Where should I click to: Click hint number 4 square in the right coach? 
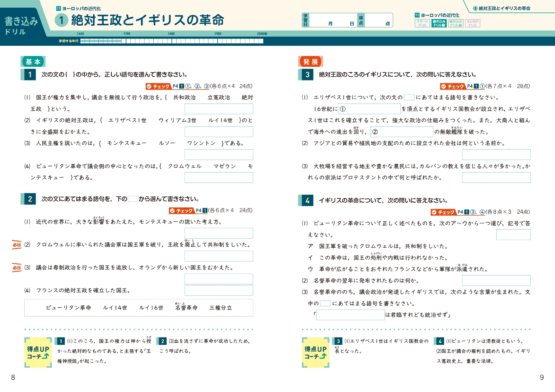pyautogui.click(x=440, y=341)
